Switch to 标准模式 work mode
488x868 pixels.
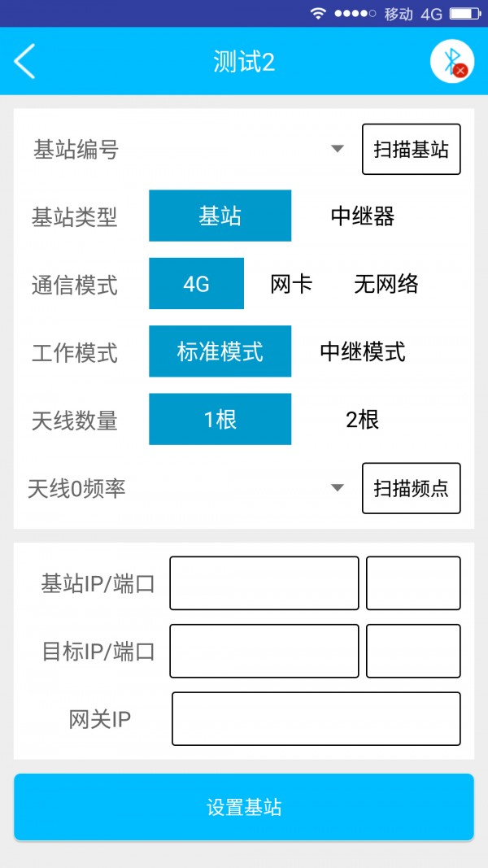point(220,351)
